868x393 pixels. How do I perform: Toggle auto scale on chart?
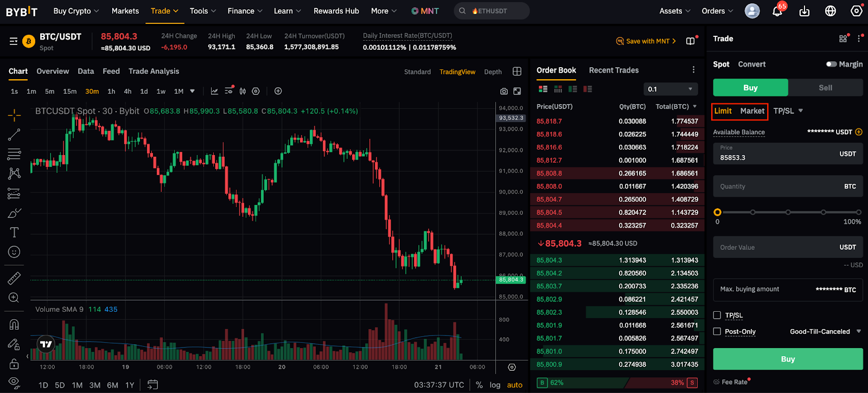(x=515, y=385)
